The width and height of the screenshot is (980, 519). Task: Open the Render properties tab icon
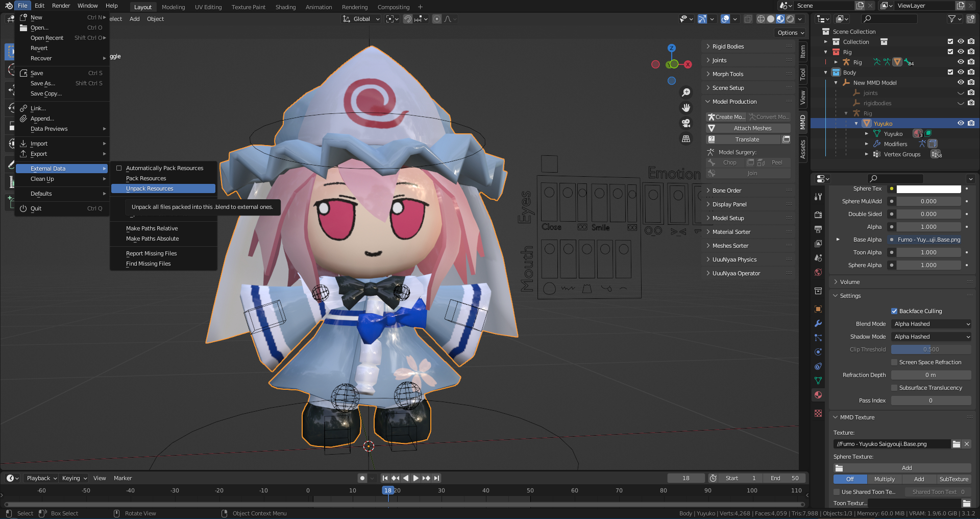pos(818,215)
